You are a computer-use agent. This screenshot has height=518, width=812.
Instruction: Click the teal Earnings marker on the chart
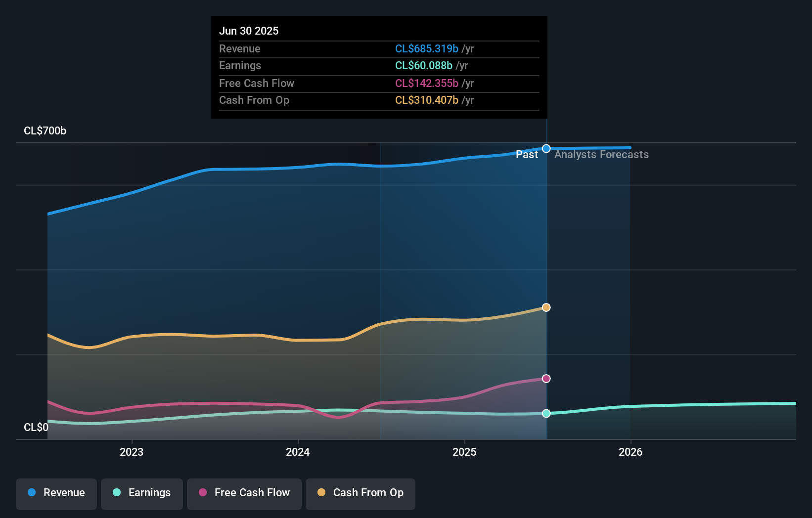coord(546,414)
